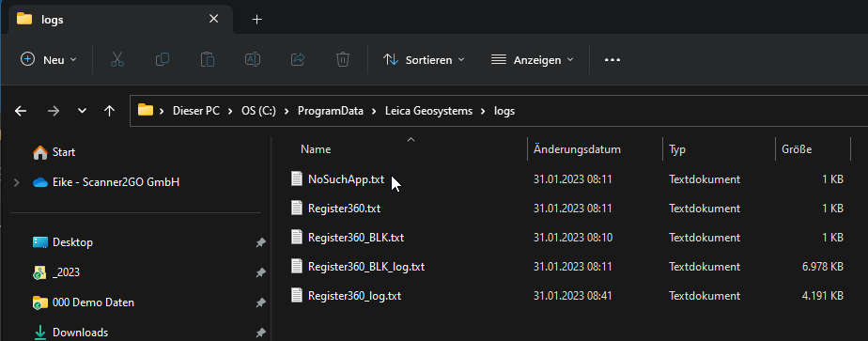This screenshot has width=868, height=341.
Task: Navigate to Leica Geosystems in breadcrumb
Action: [429, 111]
